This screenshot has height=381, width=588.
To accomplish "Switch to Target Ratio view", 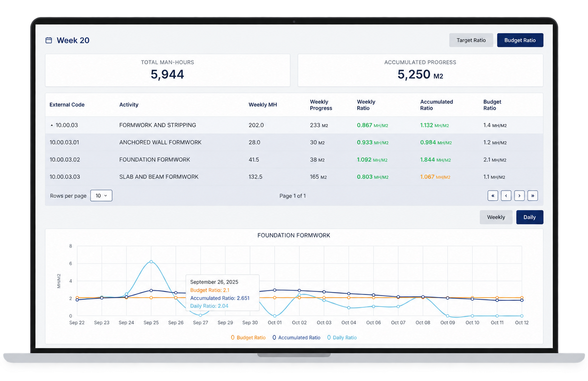I will (x=471, y=40).
